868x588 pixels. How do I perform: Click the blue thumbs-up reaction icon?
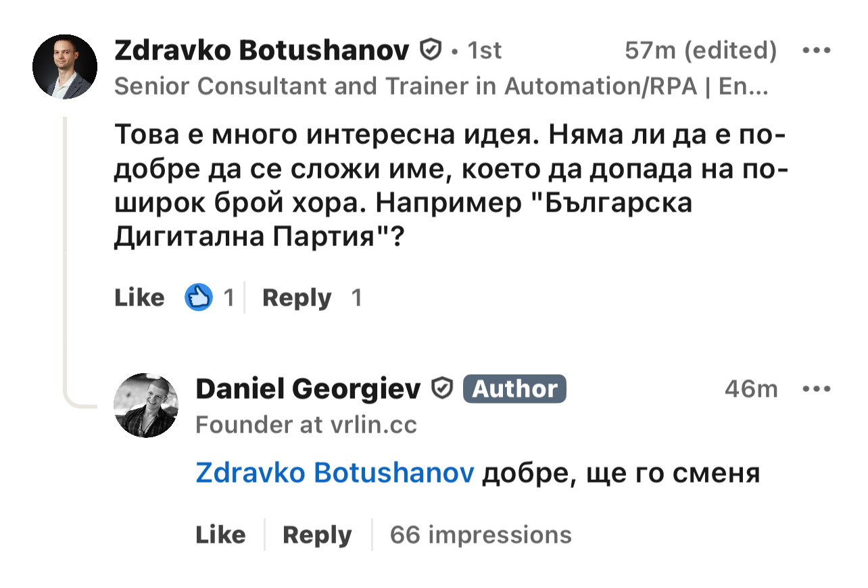(199, 297)
